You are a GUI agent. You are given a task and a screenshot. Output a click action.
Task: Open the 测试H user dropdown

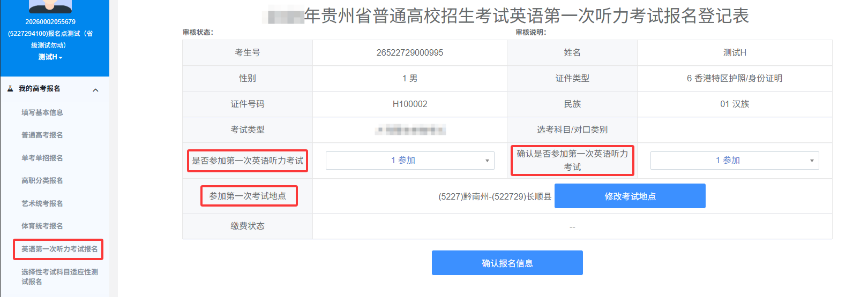pyautogui.click(x=50, y=57)
